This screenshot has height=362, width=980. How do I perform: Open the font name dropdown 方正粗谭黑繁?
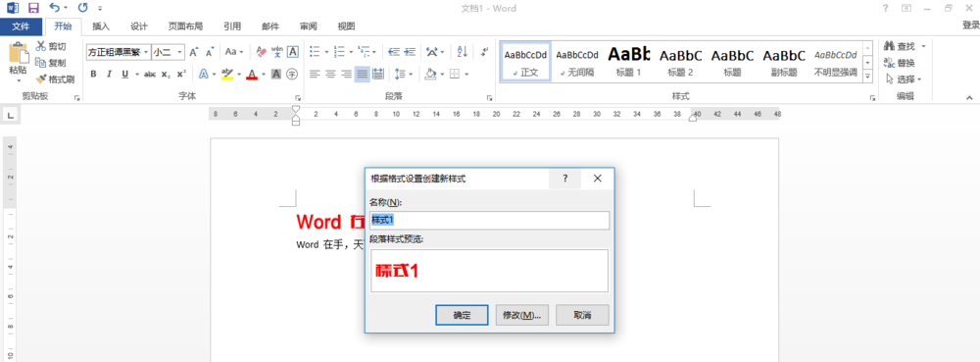click(146, 53)
